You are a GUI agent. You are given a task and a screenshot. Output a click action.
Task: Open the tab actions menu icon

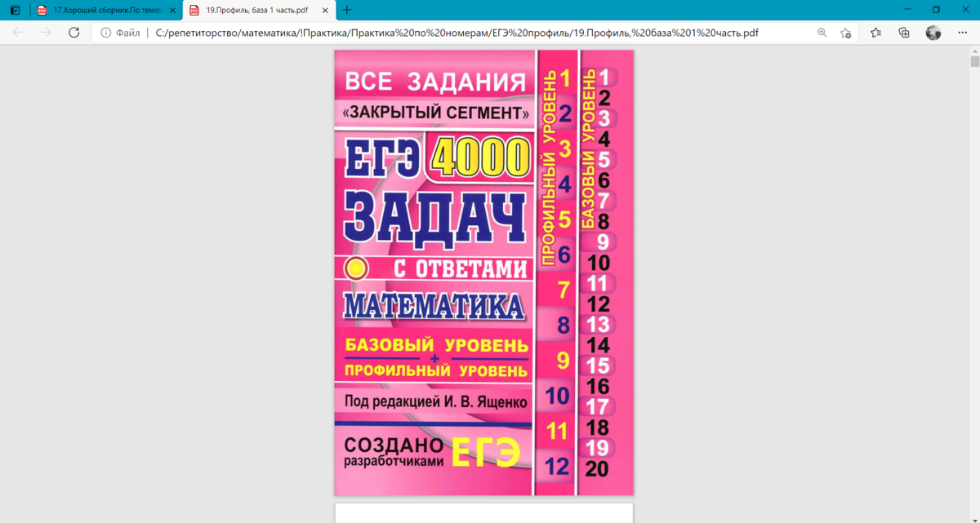pyautogui.click(x=15, y=11)
